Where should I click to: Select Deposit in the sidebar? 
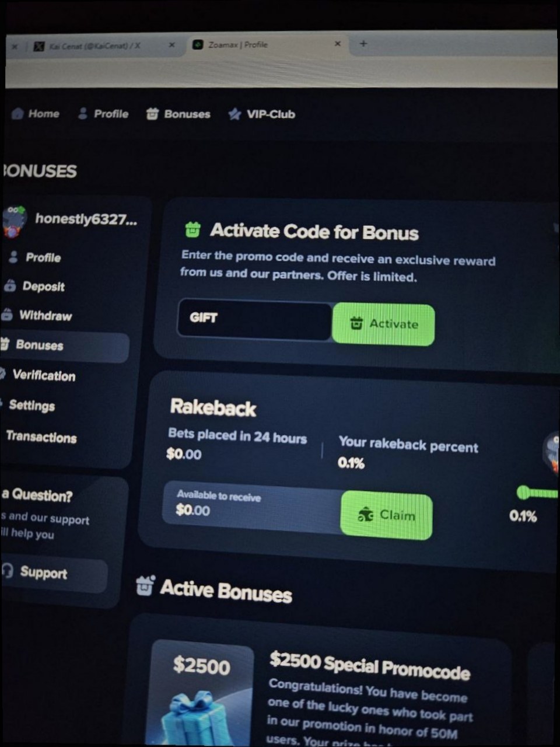pos(34,286)
